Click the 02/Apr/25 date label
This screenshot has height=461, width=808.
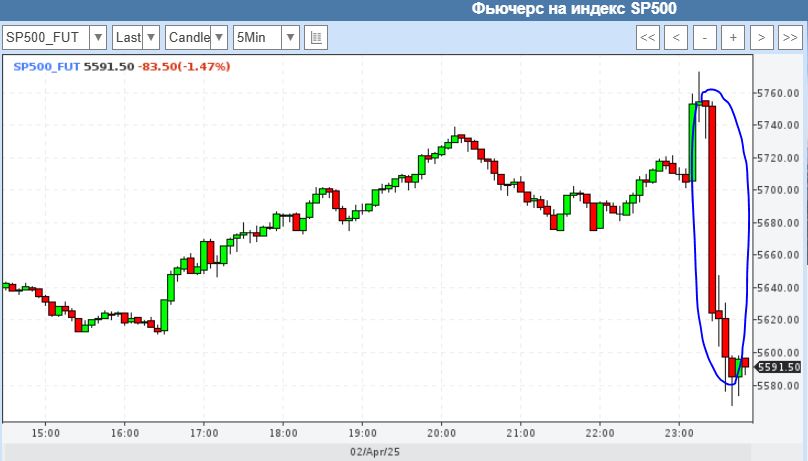(x=376, y=452)
